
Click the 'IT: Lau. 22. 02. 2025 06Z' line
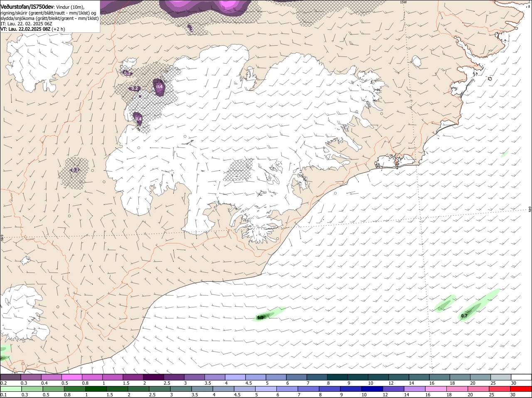tap(27, 24)
